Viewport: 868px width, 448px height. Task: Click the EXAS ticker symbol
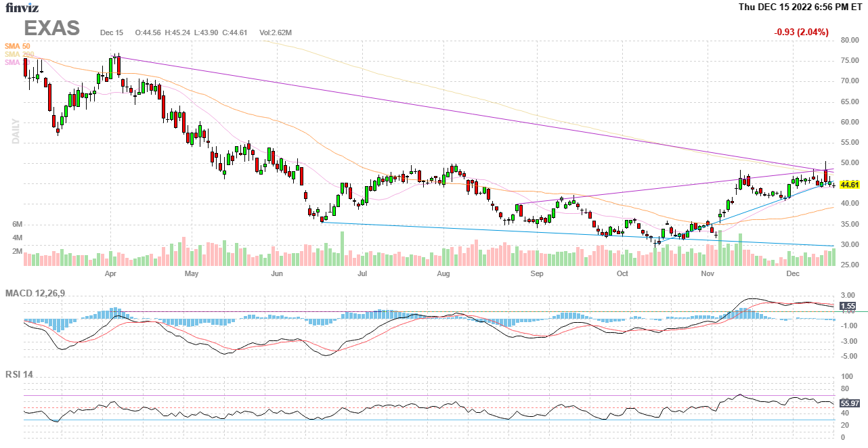click(52, 28)
